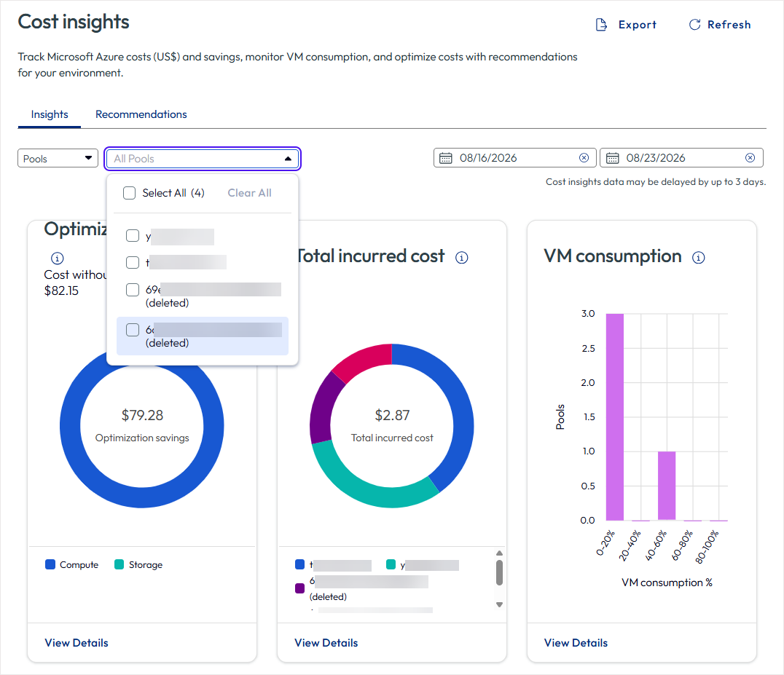Click the Export document icon
The height and width of the screenshot is (675, 784).
tap(602, 25)
